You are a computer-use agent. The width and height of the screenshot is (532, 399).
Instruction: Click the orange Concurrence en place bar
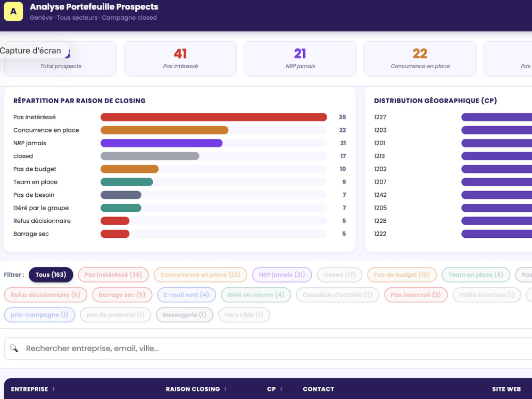(x=164, y=130)
